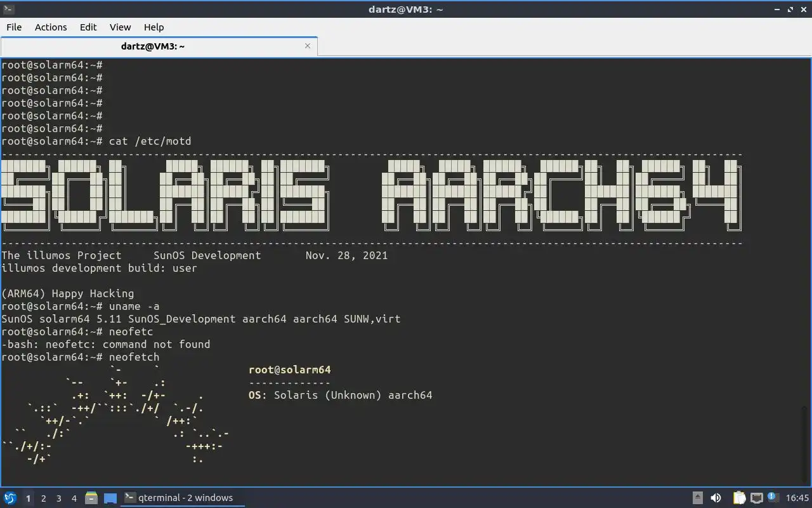Viewport: 812px width, 508px height.
Task: Switch to virtual desktop 4
Action: [74, 498]
